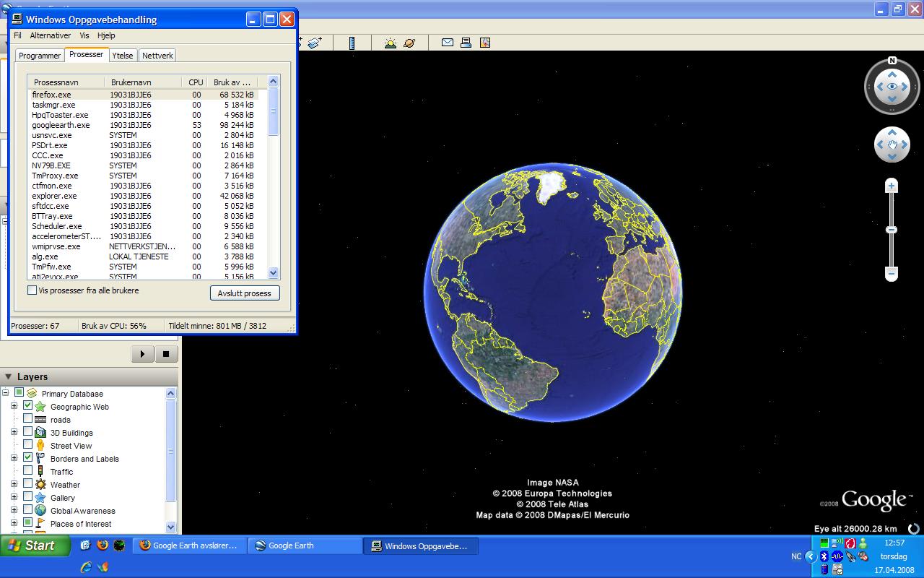924x578 pixels.
Task: Switch to sky view planet icon
Action: (x=409, y=43)
